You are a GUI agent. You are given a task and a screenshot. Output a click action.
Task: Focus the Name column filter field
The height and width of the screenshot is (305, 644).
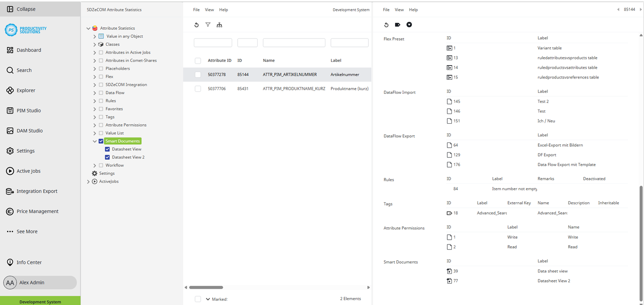pos(294,43)
